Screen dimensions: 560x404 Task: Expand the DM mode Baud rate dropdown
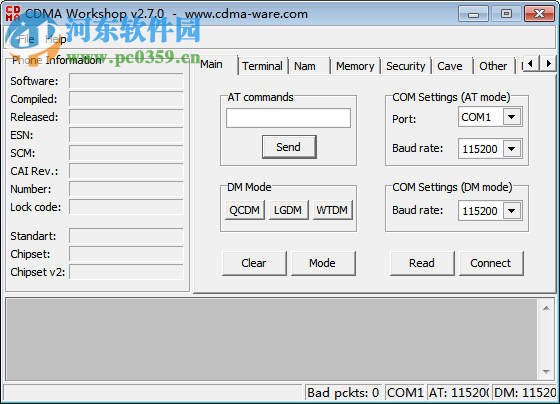(511, 211)
